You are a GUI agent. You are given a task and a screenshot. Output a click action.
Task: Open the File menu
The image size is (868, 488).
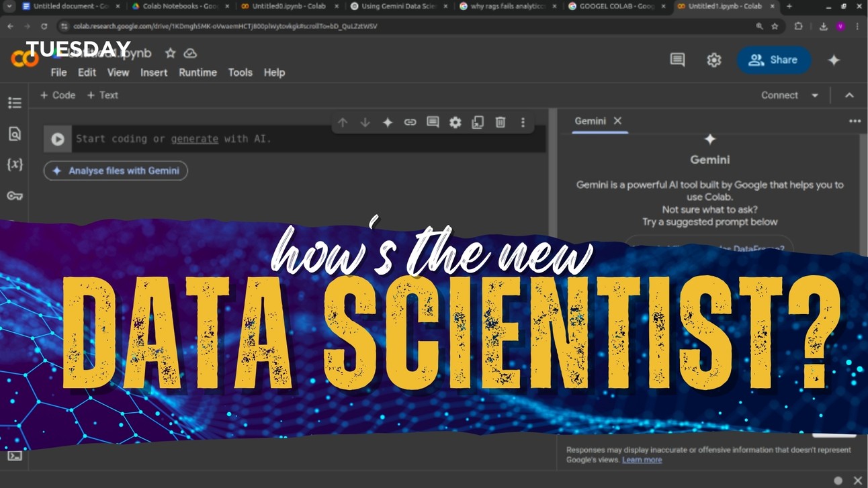tap(59, 72)
